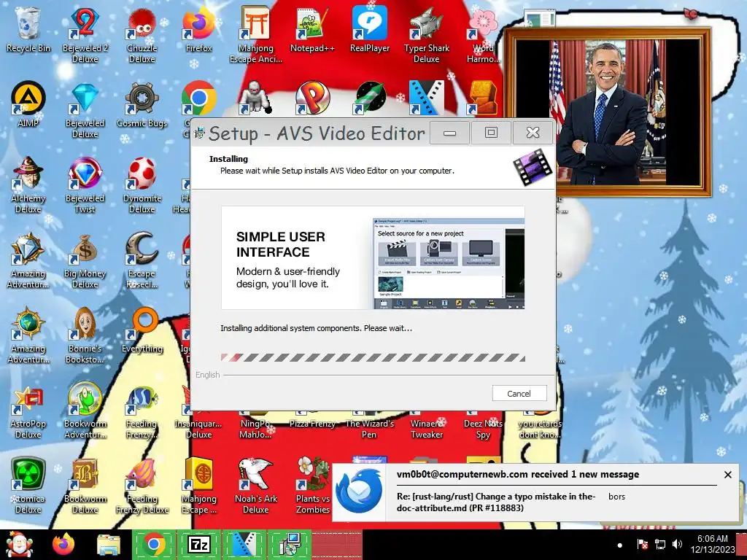Switch to Chrome on the taskbar
Image resolution: width=747 pixels, height=560 pixels.
click(153, 544)
